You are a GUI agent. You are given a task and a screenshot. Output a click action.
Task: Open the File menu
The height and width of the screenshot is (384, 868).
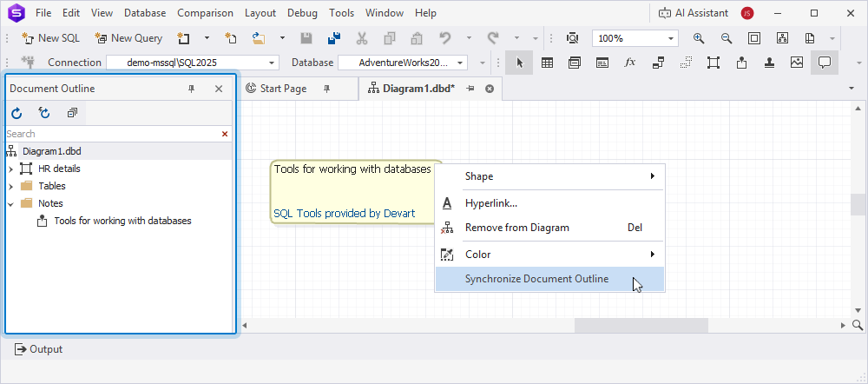coord(43,13)
